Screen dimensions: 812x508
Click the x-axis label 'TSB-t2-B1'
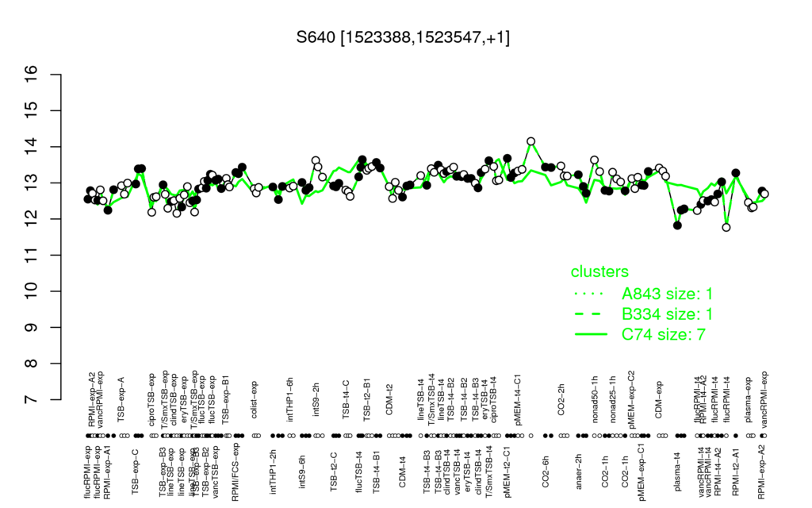click(367, 398)
